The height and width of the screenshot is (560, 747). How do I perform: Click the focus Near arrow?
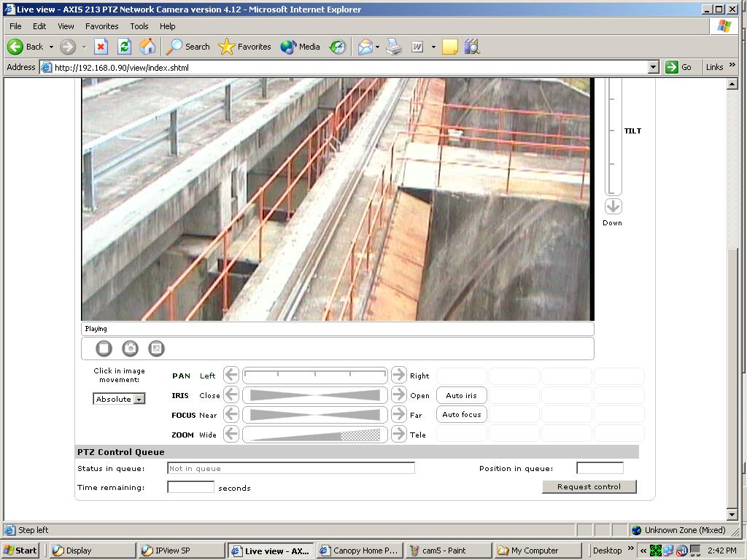[231, 415]
